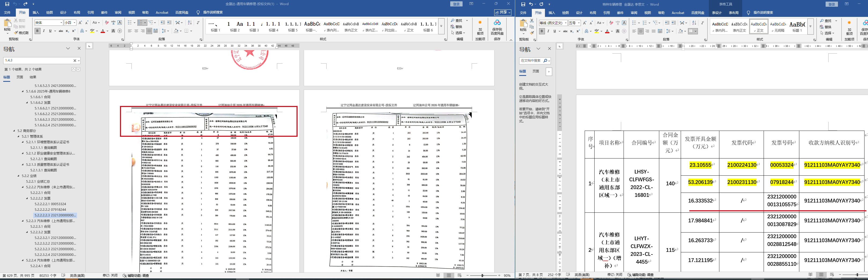The width and height of the screenshot is (868, 280).
Task: Clear the 1.4.3 navigation search text
Action: [x=75, y=60]
